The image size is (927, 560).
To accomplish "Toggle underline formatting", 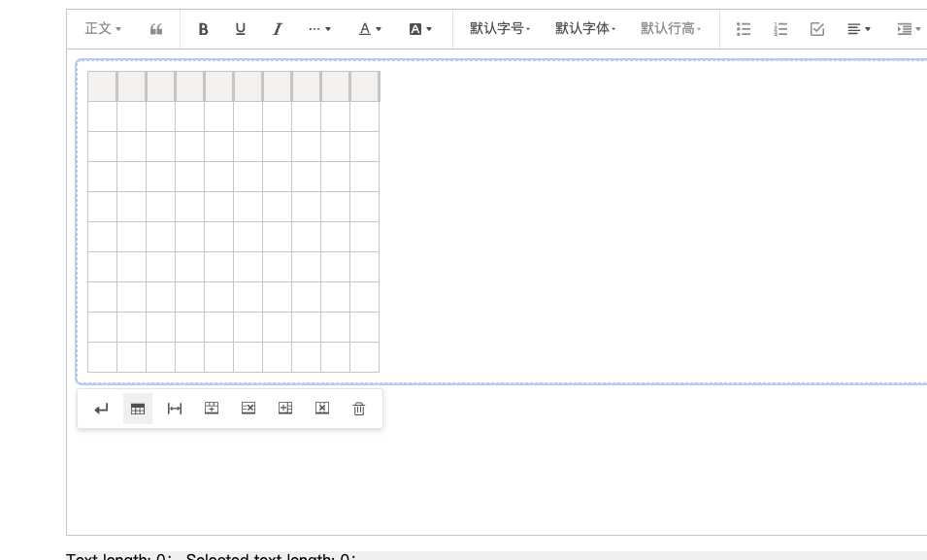I will click(x=240, y=29).
